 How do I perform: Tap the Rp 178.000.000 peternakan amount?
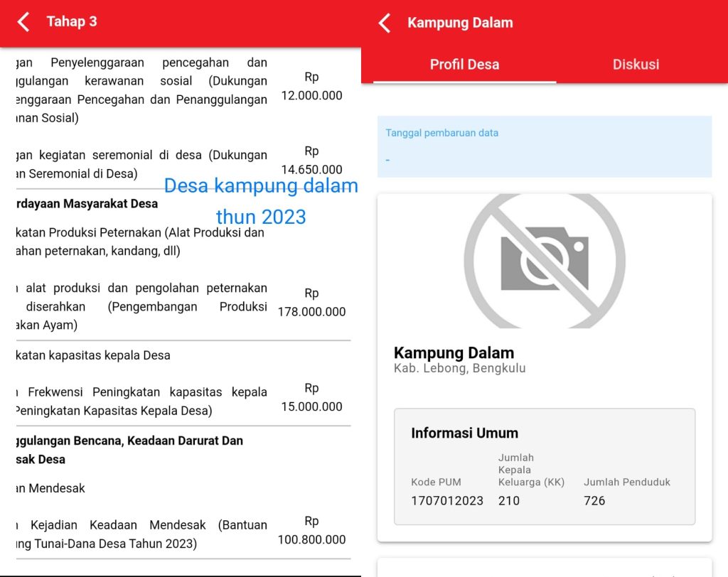311,303
